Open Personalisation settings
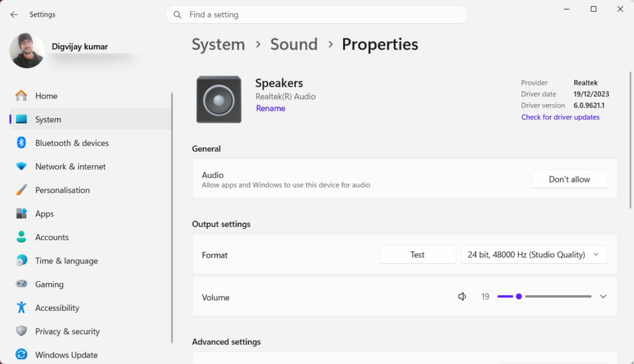The height and width of the screenshot is (364, 634). 63,190
